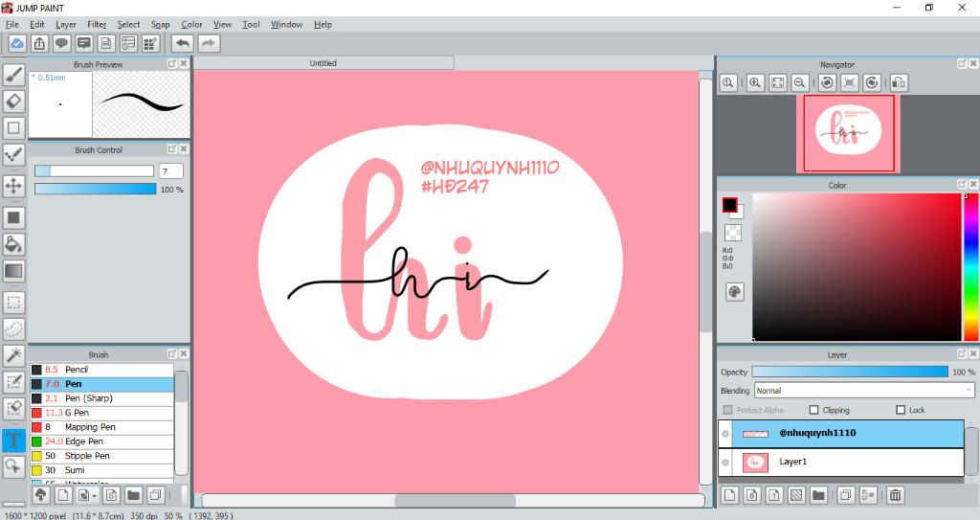Choose the G Pen brush
This screenshot has height=520, width=980.
101,413
